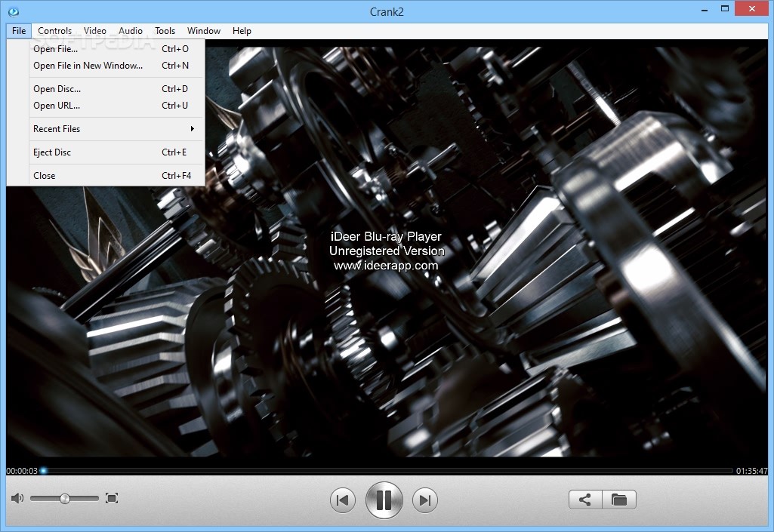Select Open URL... menu entry
The image size is (774, 532).
116,106
